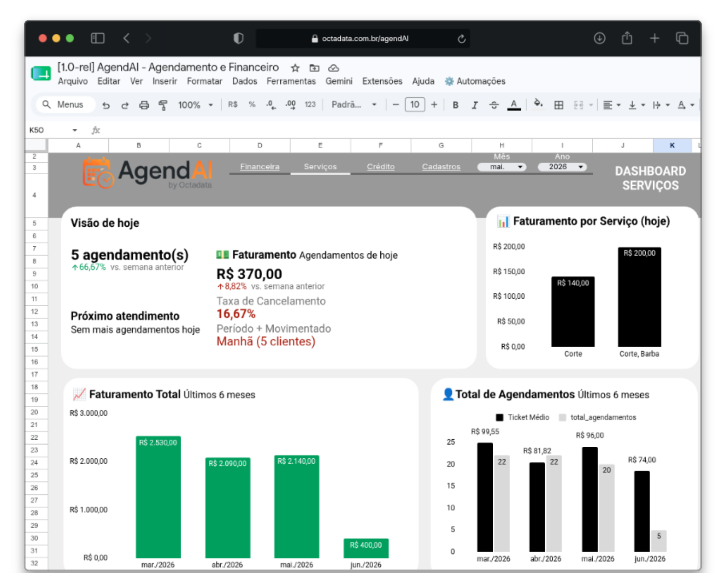Select column K header
Screen dimensions: 724x588
(x=672, y=145)
